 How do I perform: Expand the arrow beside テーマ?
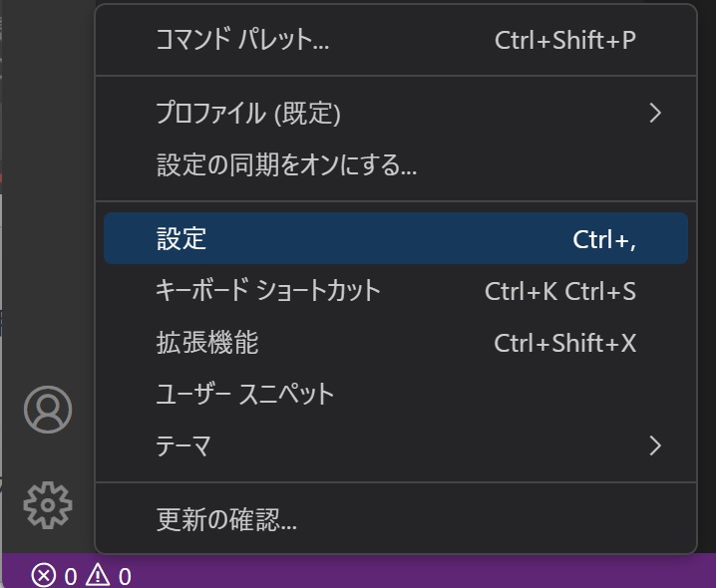click(655, 445)
